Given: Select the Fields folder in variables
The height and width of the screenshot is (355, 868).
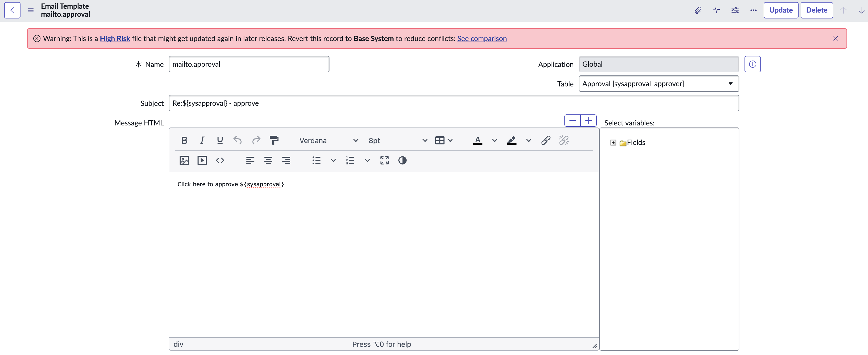Looking at the screenshot, I should (635, 142).
